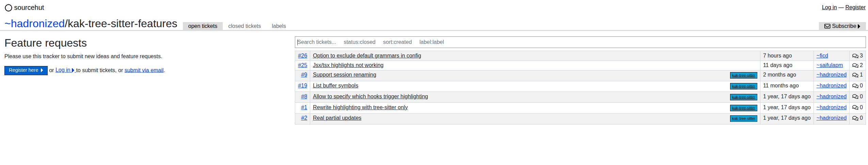Click comments icon on Support session renaming row
Image resolution: width=868 pixels, height=165 pixels.
(855, 75)
